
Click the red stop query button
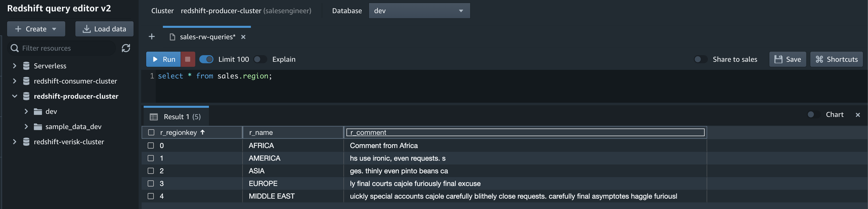pyautogui.click(x=188, y=59)
